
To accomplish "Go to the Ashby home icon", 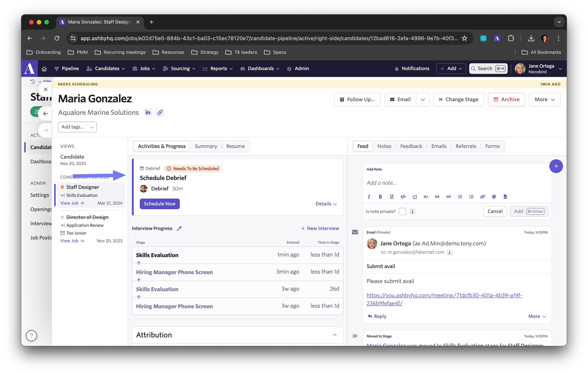I will (x=44, y=69).
